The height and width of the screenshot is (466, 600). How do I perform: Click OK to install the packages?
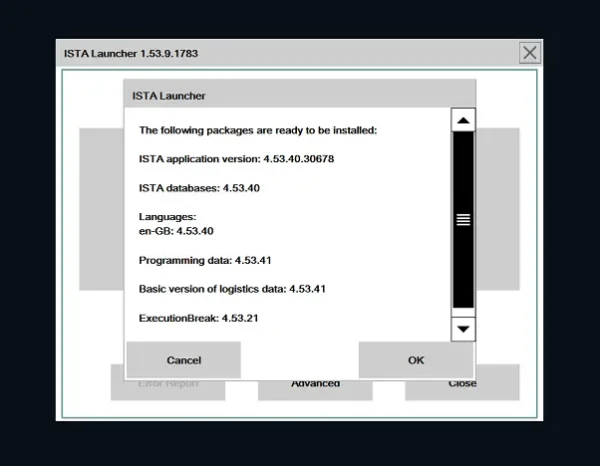(416, 360)
